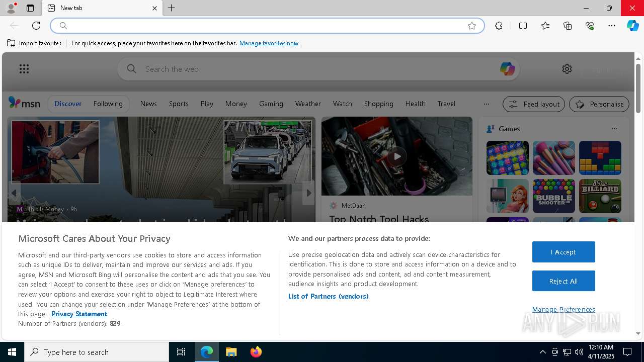Click the page vertical scrollbar thumb

pyautogui.click(x=638, y=88)
